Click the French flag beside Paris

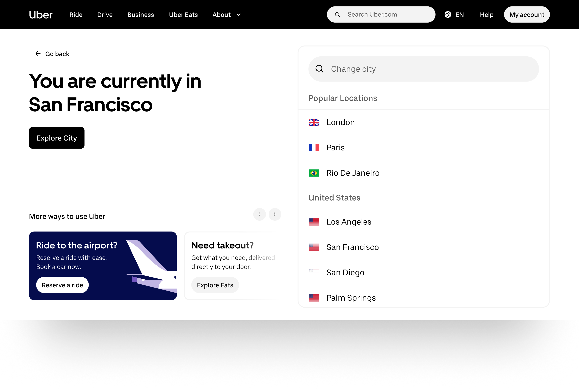click(x=314, y=148)
